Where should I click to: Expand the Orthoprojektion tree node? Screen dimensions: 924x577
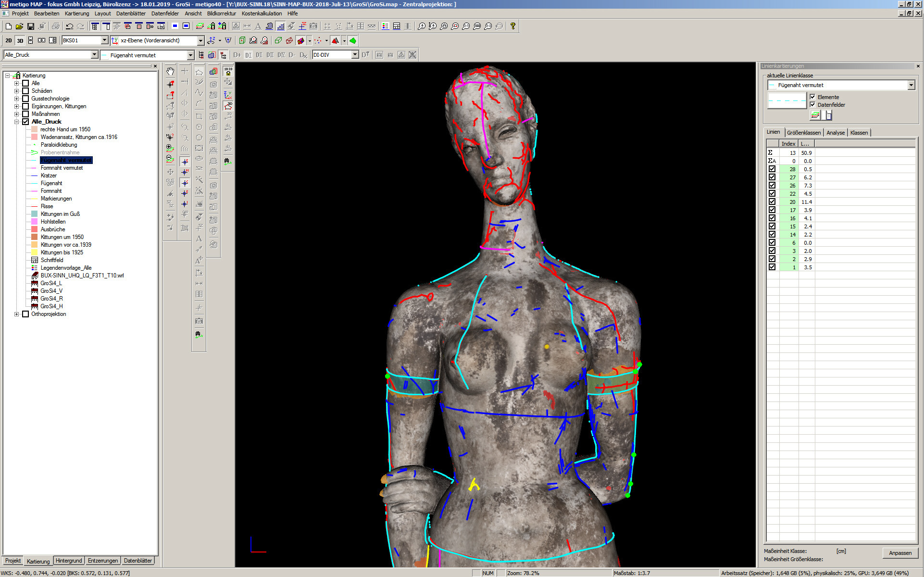coord(16,314)
